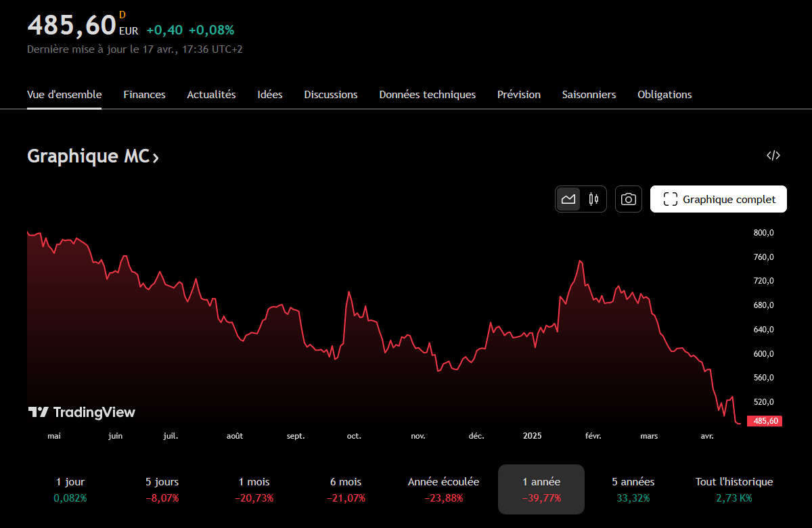Select the 5 années range
Viewport: 812px width, 528px height.
tap(633, 489)
